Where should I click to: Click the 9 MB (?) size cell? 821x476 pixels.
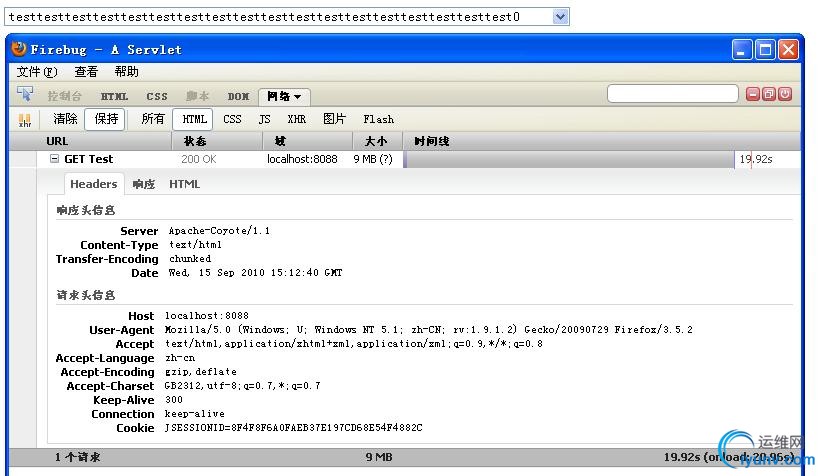pos(373,159)
